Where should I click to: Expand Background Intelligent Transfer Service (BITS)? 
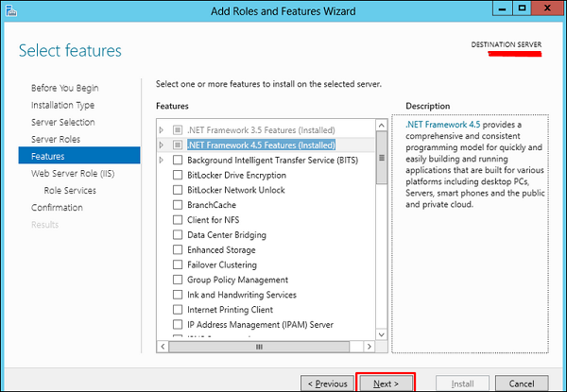click(162, 160)
